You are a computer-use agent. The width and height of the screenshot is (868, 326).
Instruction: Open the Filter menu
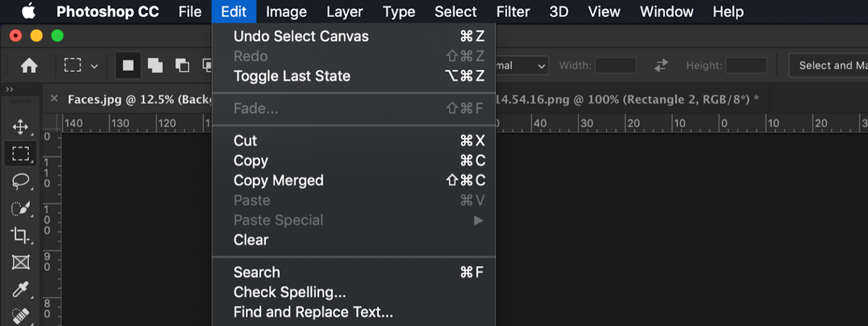513,11
